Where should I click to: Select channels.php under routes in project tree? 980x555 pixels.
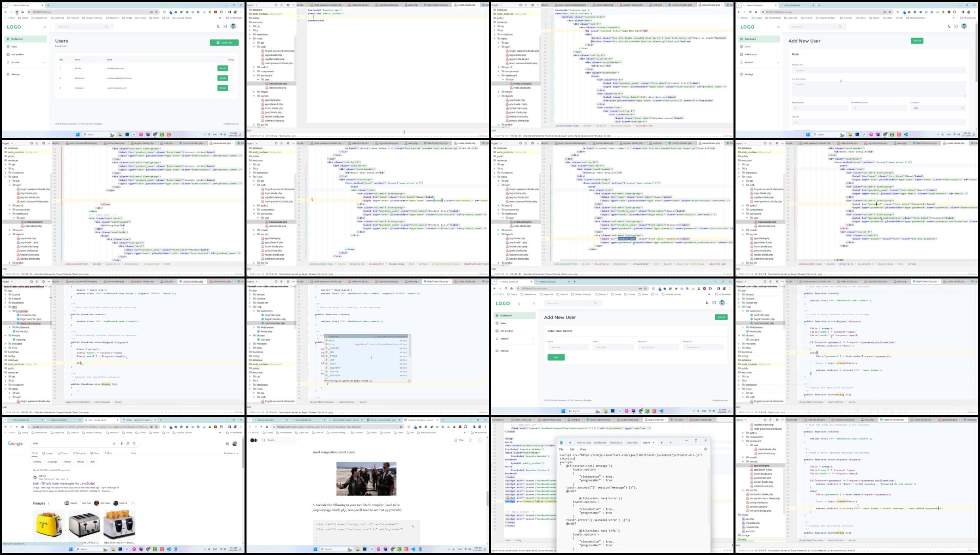752,523
